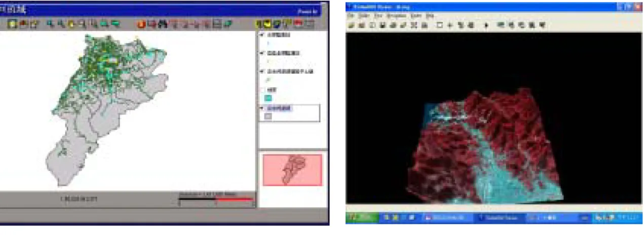Viewport: 644px width, 240px height.
Task: Click the leftmost icon in the map toolbar
Action: click(11, 23)
